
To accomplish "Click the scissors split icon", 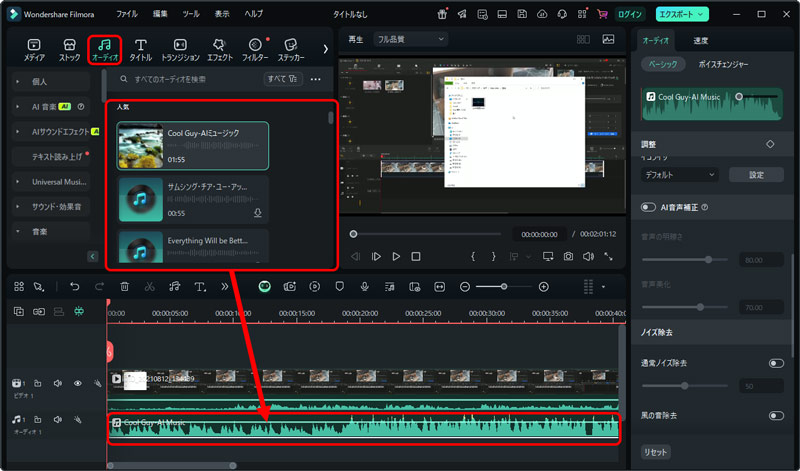I will [149, 287].
